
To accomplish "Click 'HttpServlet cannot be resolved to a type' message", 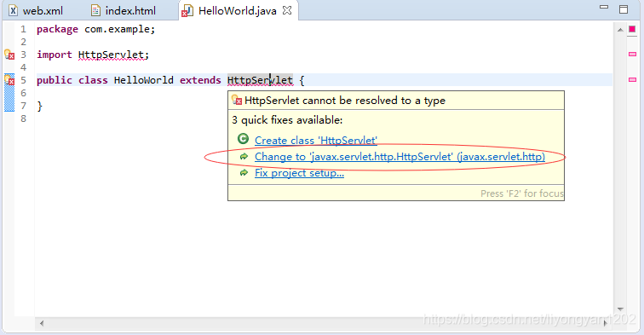I will (x=345, y=101).
